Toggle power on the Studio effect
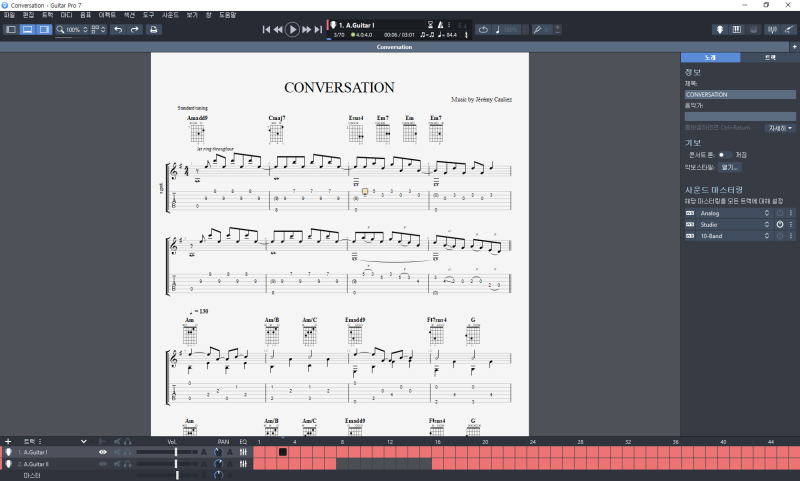800x481 pixels. tap(780, 224)
